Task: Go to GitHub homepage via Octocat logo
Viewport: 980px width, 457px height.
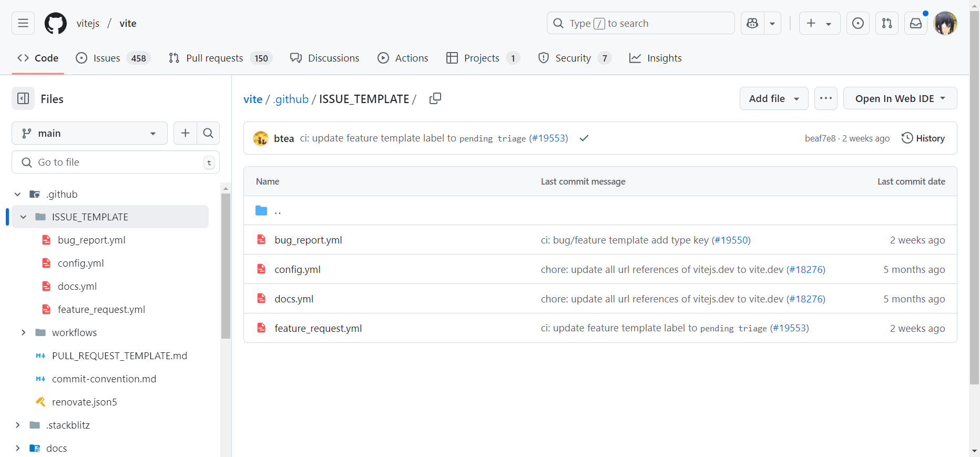Action: [x=56, y=23]
